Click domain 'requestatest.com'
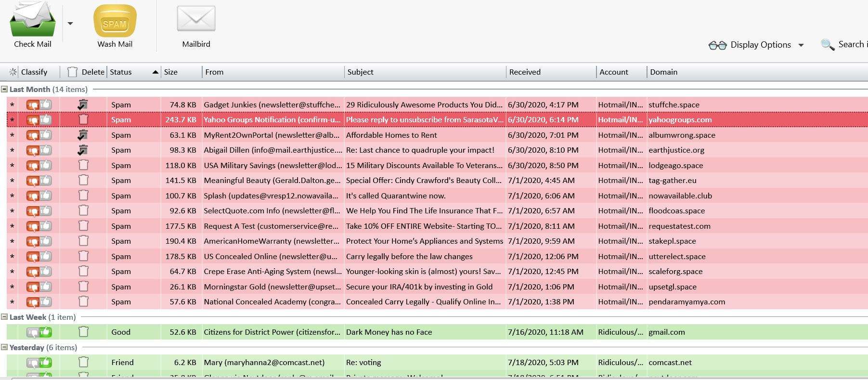 (679, 226)
